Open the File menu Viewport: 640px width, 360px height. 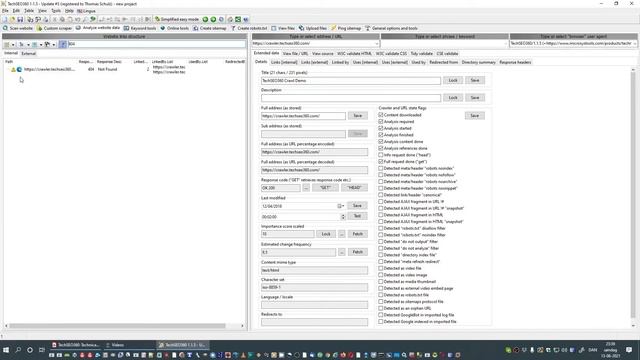coord(5,11)
